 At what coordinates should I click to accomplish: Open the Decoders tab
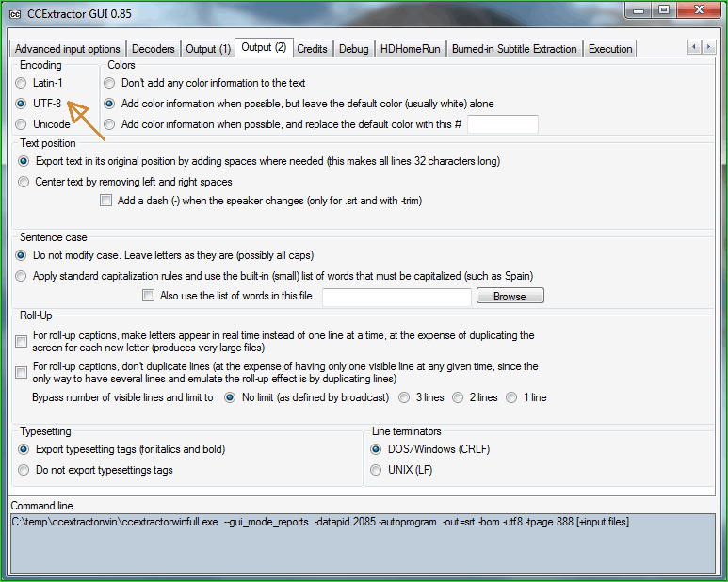click(153, 49)
